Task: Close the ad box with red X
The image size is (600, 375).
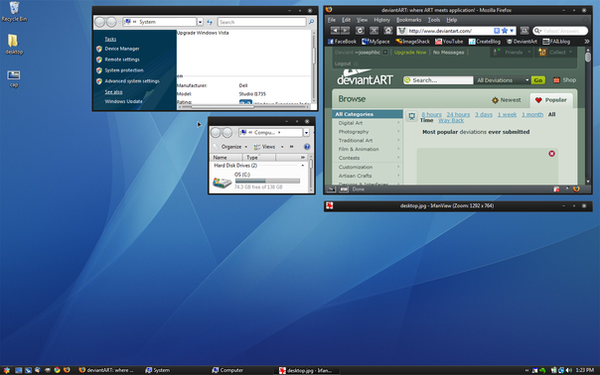Action: (552, 153)
